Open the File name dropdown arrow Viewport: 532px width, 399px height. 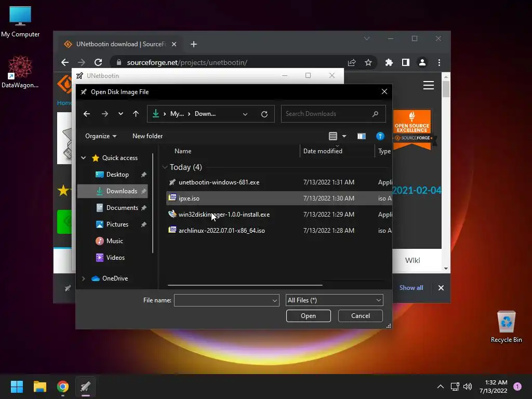click(275, 300)
